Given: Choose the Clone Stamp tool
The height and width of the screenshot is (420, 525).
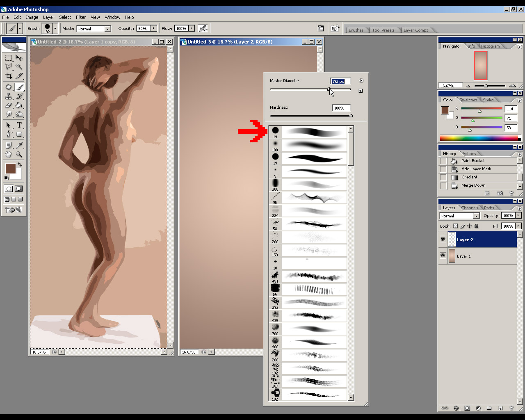Looking at the screenshot, I should (x=9, y=96).
